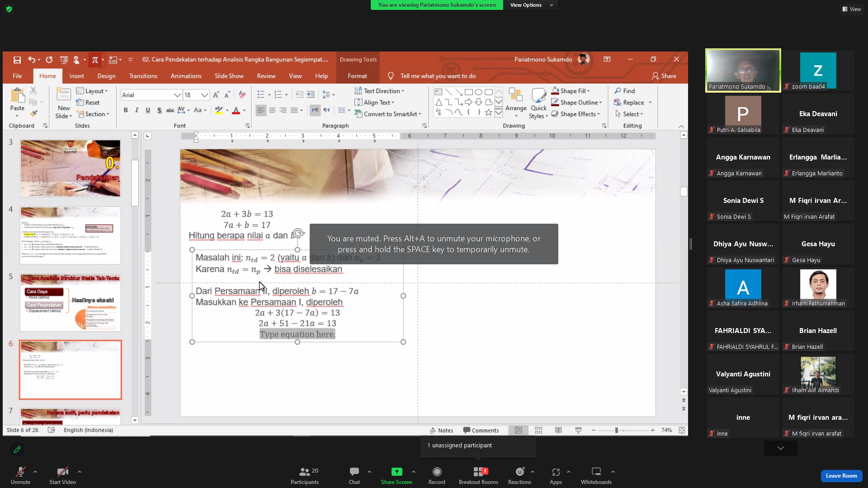Image resolution: width=868 pixels, height=488 pixels.
Task: Leave Room using the blue button
Action: (841, 476)
